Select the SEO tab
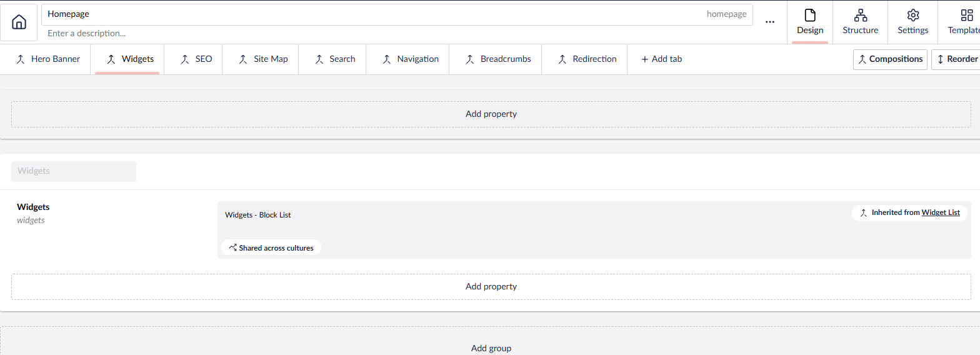 (x=196, y=59)
